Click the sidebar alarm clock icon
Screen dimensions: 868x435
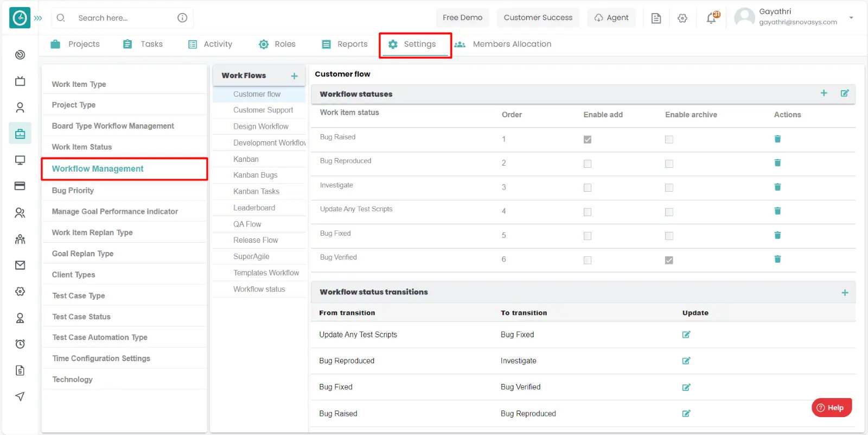coord(20,344)
